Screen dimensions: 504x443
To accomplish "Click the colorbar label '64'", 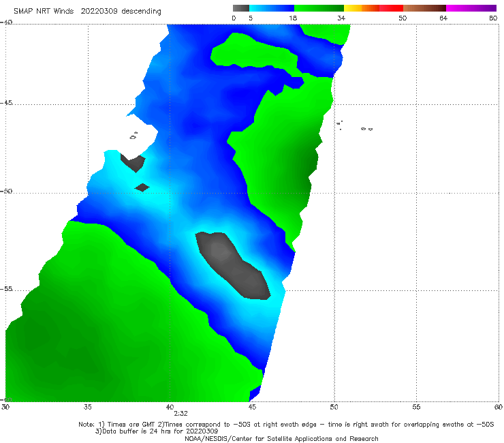I will coord(443,18).
